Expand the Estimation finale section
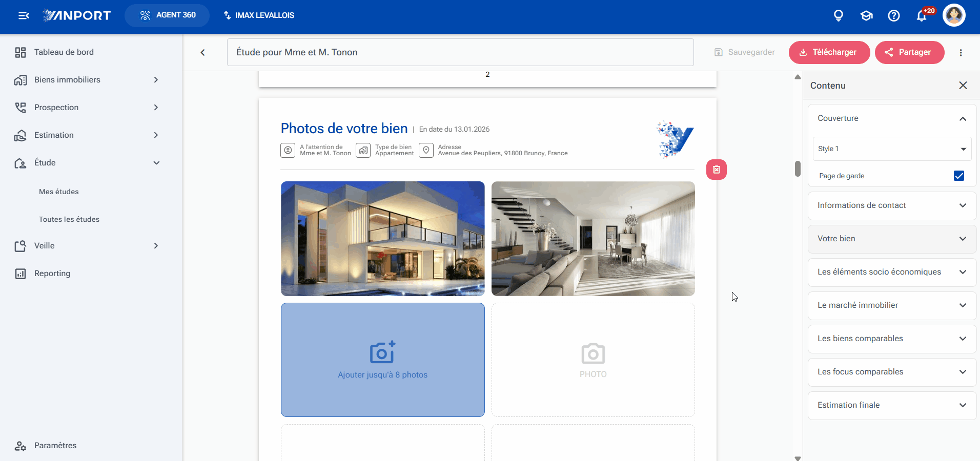 892,405
